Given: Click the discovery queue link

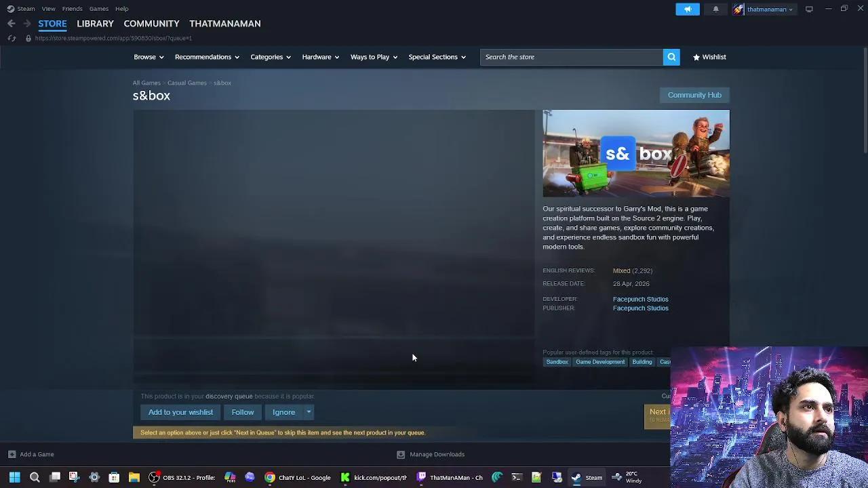Looking at the screenshot, I should pyautogui.click(x=229, y=396).
